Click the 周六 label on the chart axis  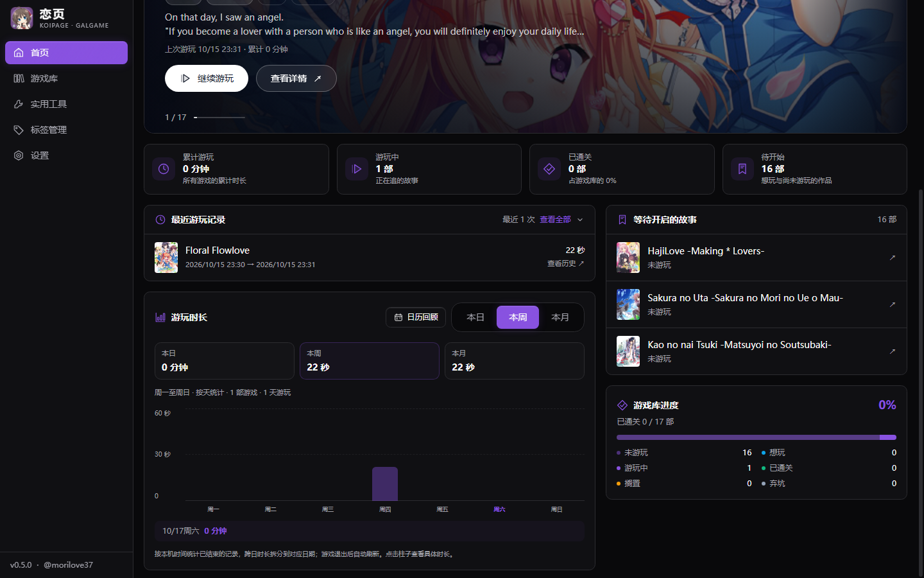point(499,509)
